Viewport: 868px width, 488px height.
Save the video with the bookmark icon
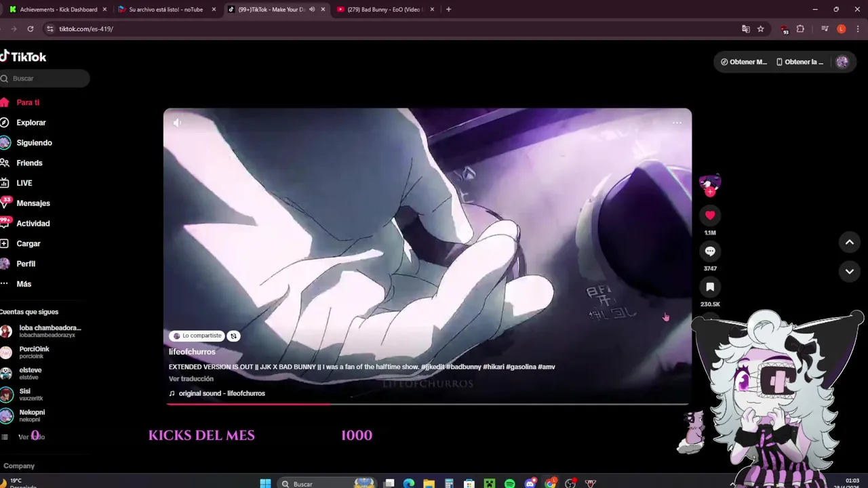[710, 287]
